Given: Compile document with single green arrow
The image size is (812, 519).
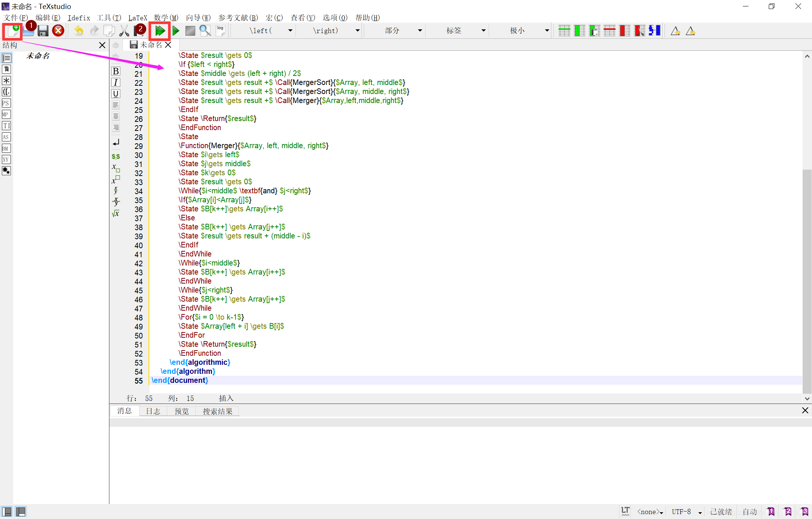Looking at the screenshot, I should [176, 31].
